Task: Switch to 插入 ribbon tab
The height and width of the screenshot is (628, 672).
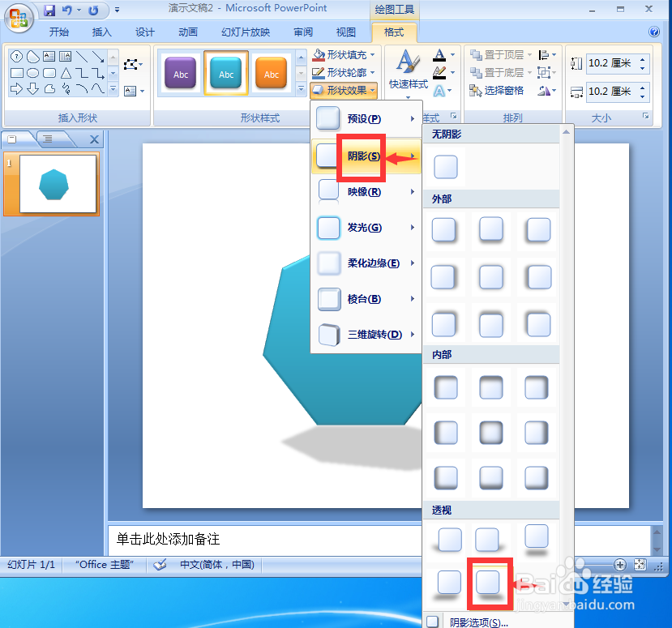Action: pyautogui.click(x=101, y=32)
